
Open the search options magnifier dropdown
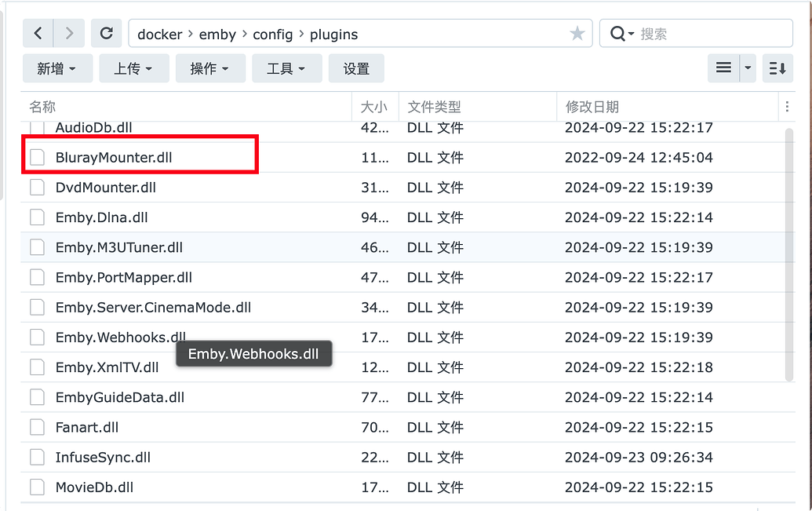(x=622, y=35)
